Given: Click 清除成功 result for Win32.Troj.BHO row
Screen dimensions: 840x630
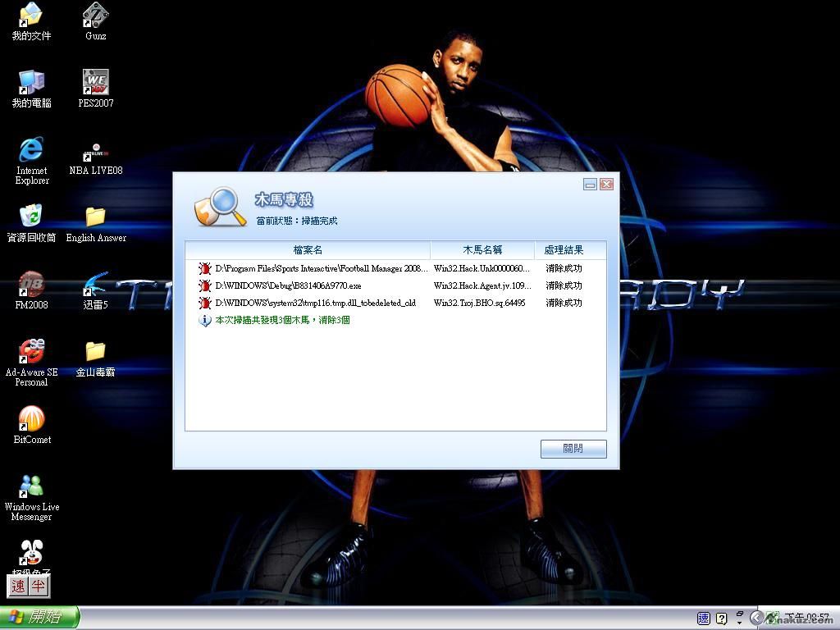Looking at the screenshot, I should coord(564,303).
